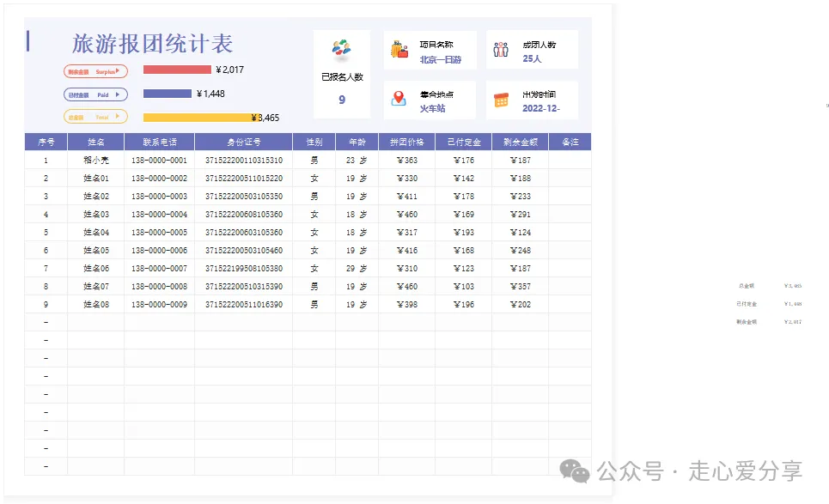Viewport: 829px width, 504px height.
Task: Click the registered count 9
Action: (342, 100)
